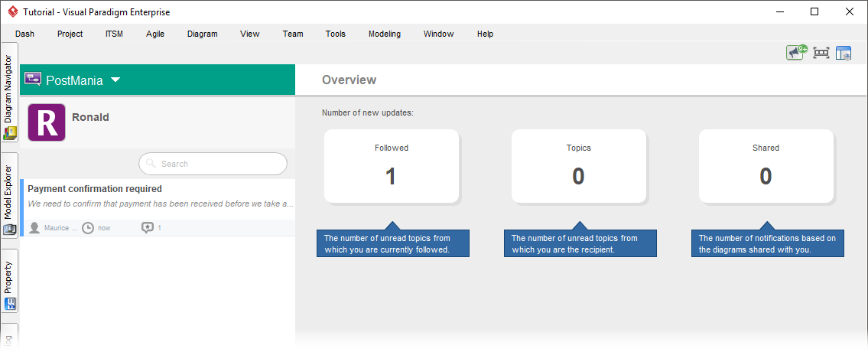Open the Payment confirmation required topic

pos(158,207)
